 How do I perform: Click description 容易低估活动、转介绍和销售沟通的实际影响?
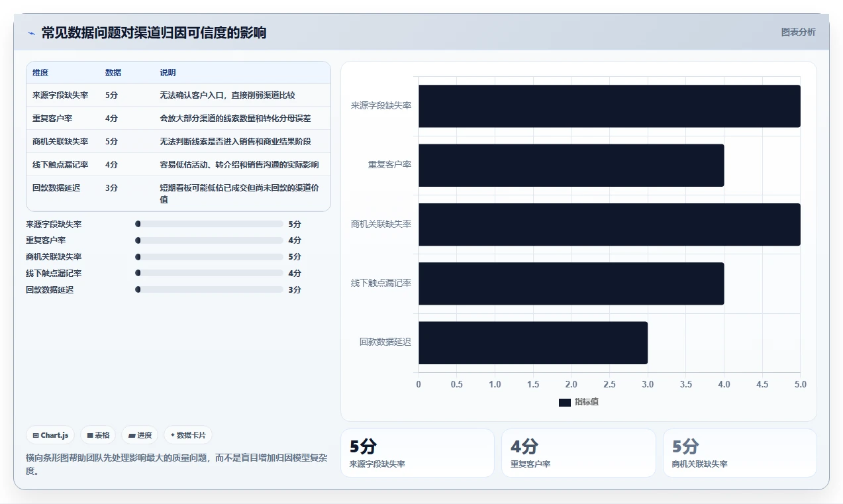point(239,165)
